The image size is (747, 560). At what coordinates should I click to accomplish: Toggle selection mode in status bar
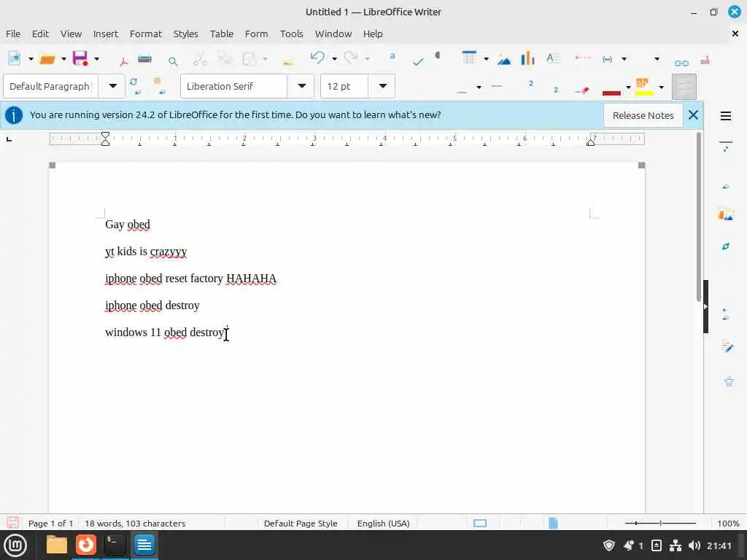tap(480, 523)
